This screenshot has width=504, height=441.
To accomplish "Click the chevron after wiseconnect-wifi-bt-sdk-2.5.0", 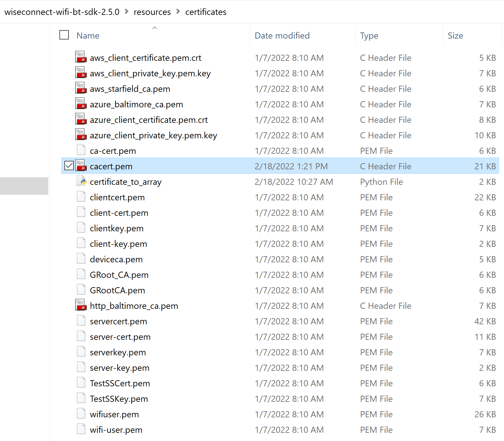I will coord(126,12).
